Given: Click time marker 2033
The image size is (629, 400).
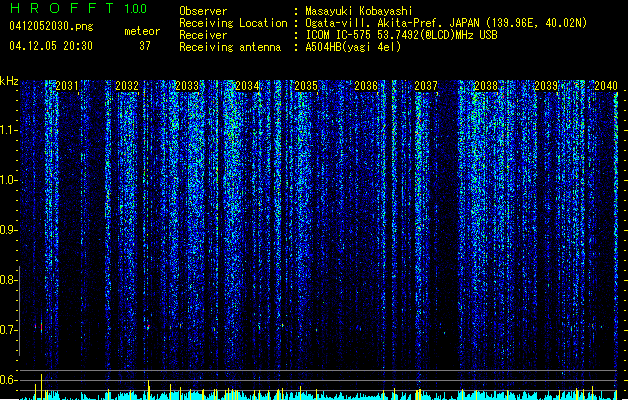Looking at the screenshot, I should tap(187, 86).
